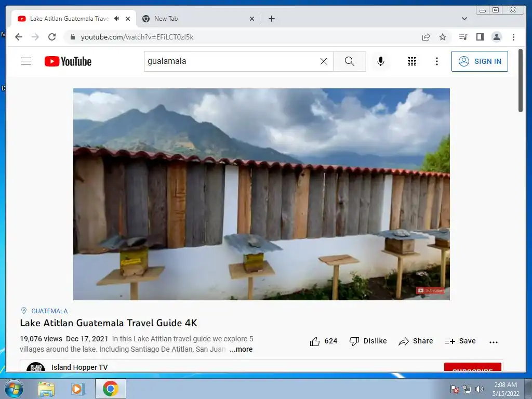Click the SIGN IN button
Screen dimensions: 532x399
(x=480, y=61)
